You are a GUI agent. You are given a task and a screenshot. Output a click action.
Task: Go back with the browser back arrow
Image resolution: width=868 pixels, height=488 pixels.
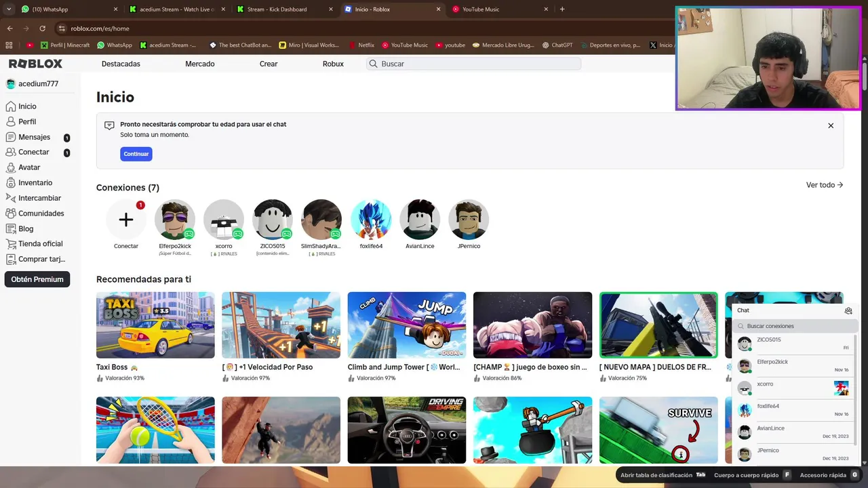[9, 28]
